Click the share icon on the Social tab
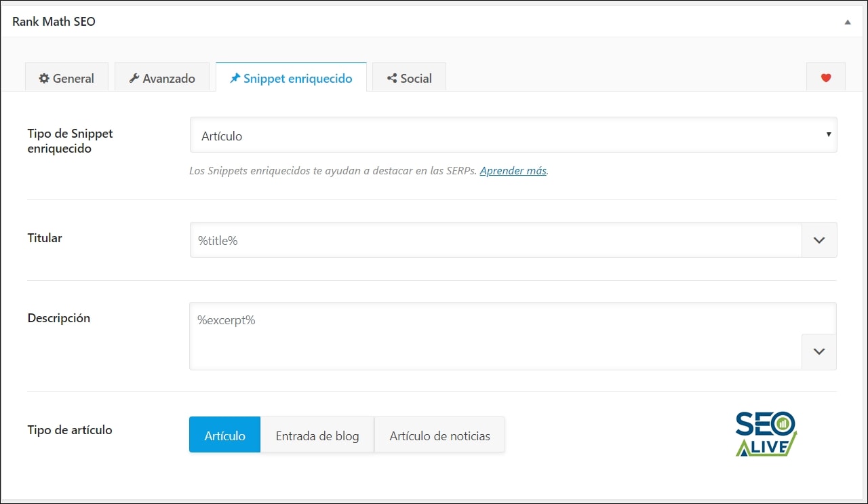Viewport: 868px width, 504px height. [393, 78]
